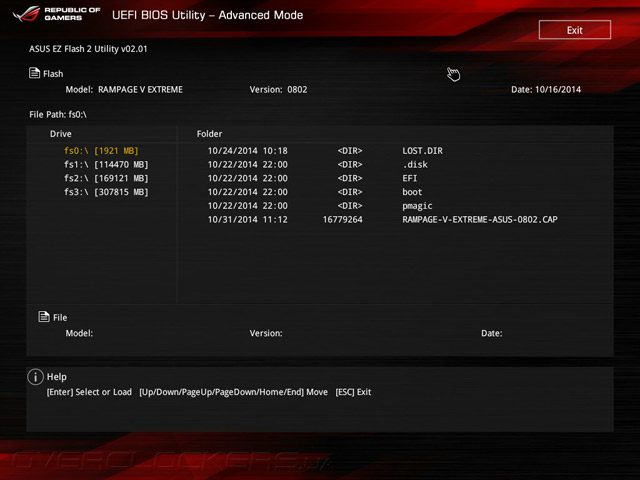640x480 pixels.
Task: Select drive fs1:\ [114470 MB]
Action: [x=106, y=164]
